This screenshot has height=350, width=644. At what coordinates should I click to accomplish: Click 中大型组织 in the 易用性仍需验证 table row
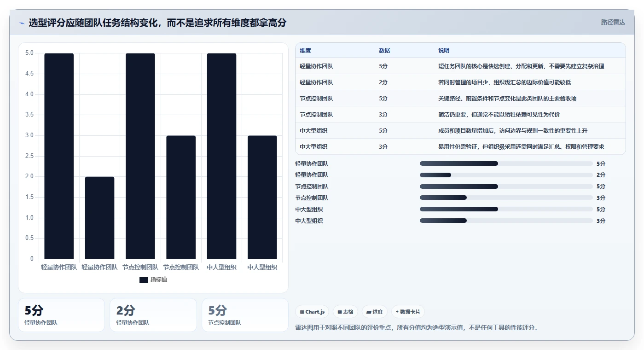[x=313, y=147]
